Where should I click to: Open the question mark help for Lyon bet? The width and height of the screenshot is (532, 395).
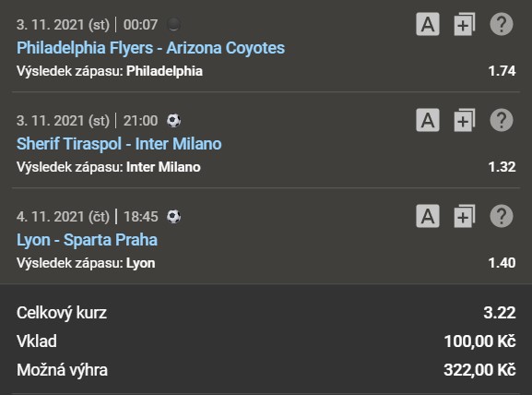pyautogui.click(x=502, y=216)
